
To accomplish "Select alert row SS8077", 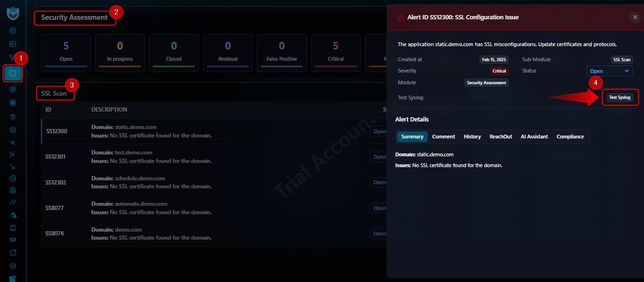I will tap(214, 208).
